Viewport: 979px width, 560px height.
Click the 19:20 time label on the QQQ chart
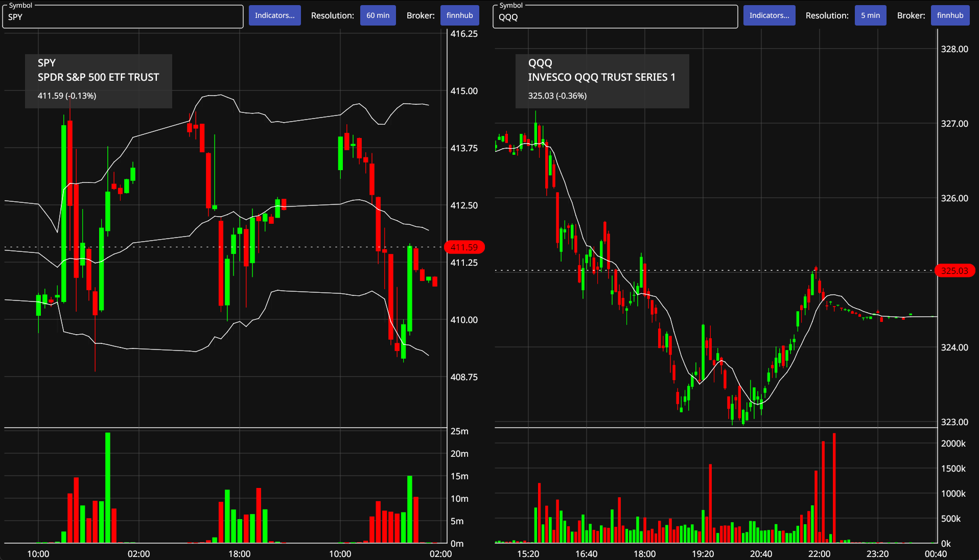(x=703, y=554)
